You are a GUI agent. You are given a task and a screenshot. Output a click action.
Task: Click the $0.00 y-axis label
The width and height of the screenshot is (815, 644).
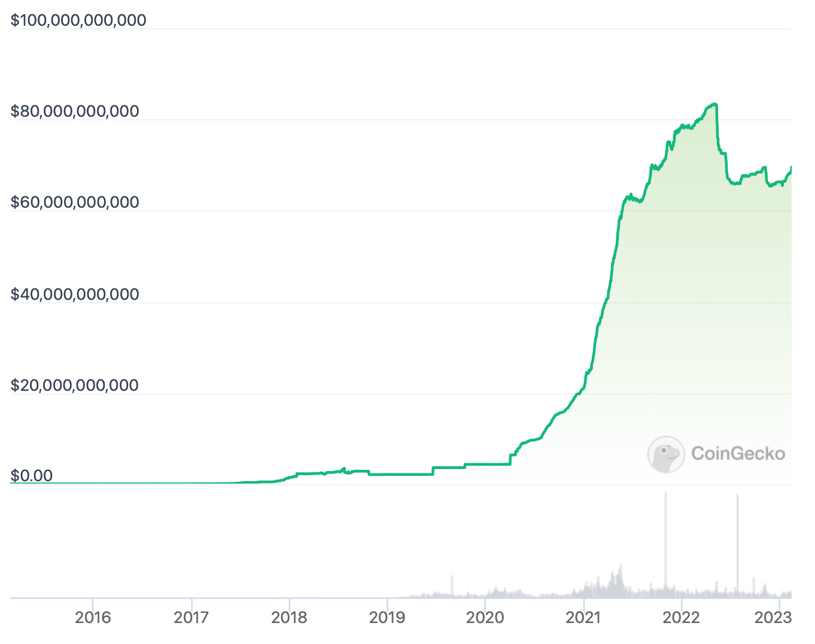coord(32,476)
